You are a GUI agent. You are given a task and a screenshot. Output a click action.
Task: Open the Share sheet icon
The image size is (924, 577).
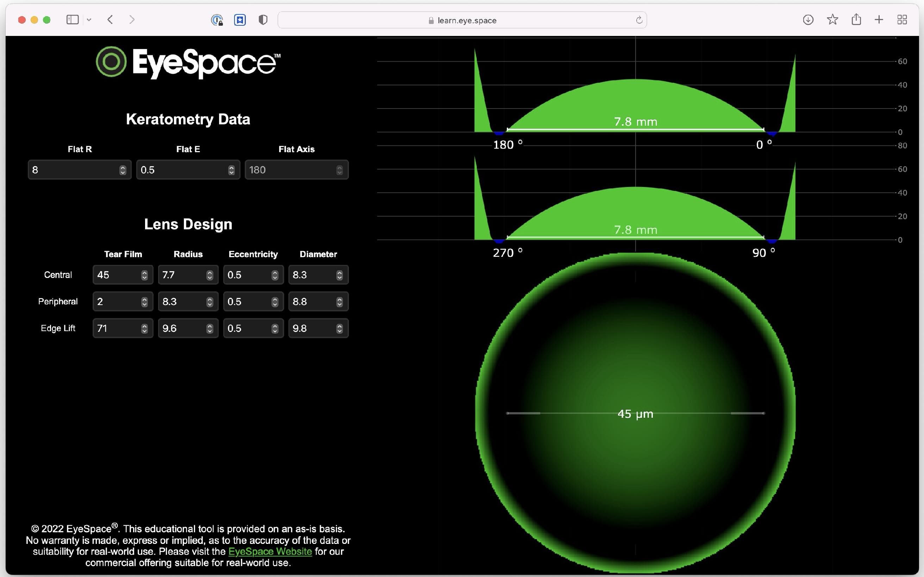click(856, 19)
